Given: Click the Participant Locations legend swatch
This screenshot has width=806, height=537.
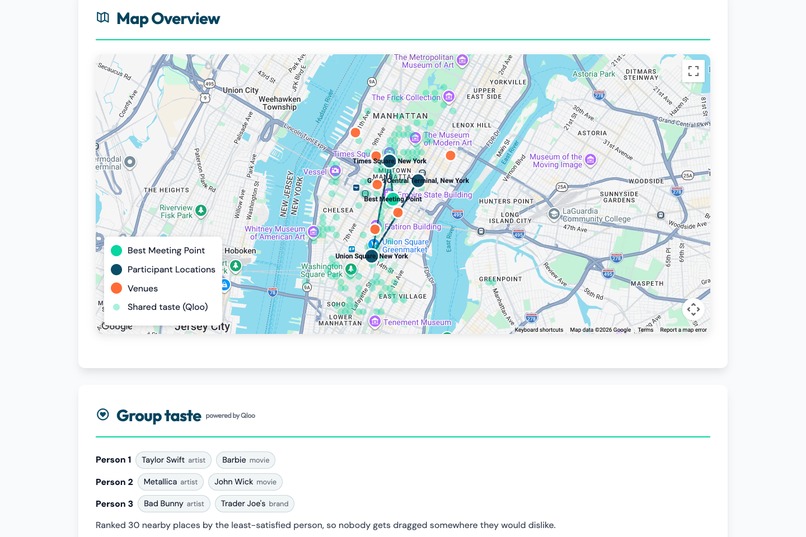Looking at the screenshot, I should point(117,269).
